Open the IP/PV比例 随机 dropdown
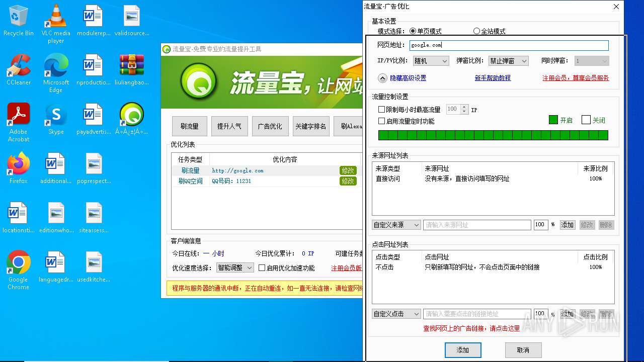Viewport: 644px width, 362px height. [431, 61]
